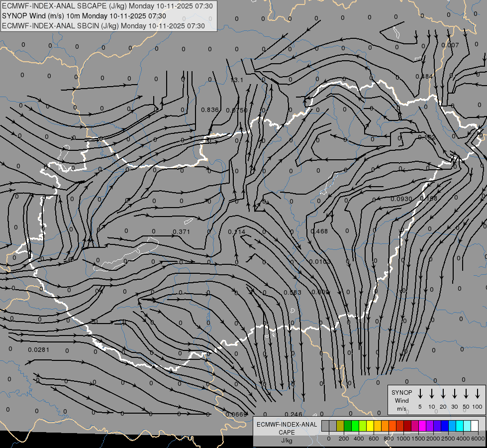Screen dimensions: 487x448
Task: Select the dark green CAPE legend swatch
Action: pyautogui.click(x=348, y=426)
